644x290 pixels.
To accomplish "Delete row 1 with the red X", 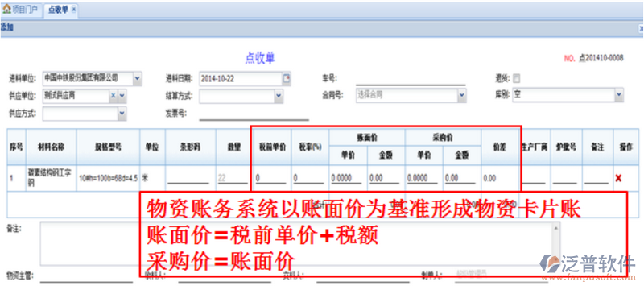I will [618, 178].
